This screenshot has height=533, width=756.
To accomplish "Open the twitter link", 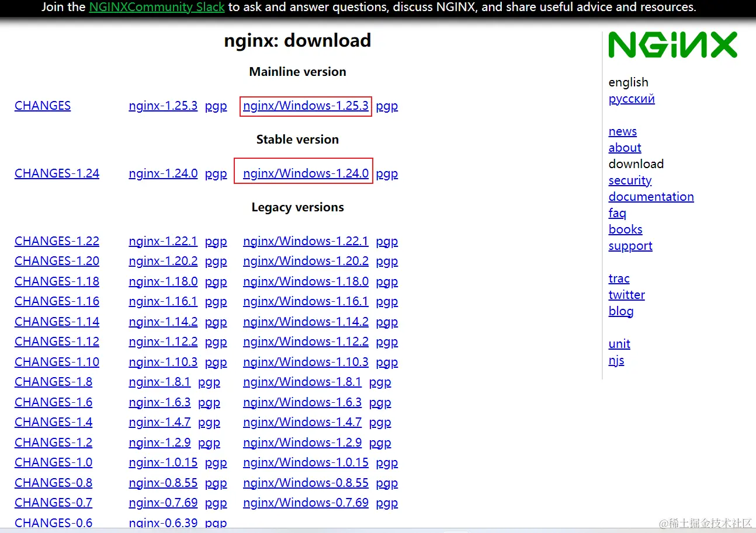I will (626, 295).
